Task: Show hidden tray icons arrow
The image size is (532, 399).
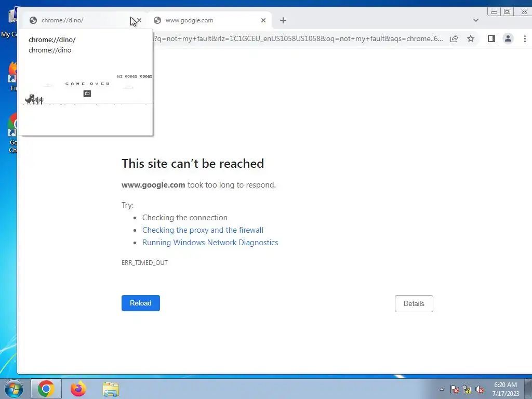Action: click(x=442, y=389)
